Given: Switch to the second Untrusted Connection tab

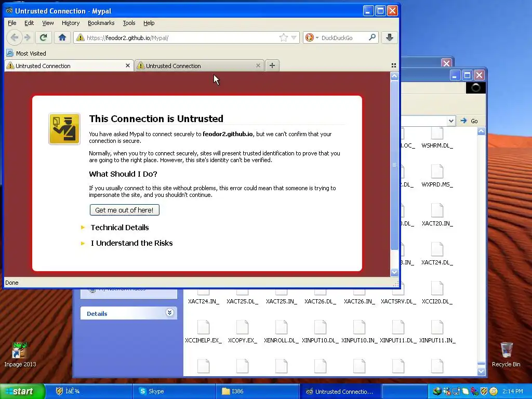Looking at the screenshot, I should 199,65.
